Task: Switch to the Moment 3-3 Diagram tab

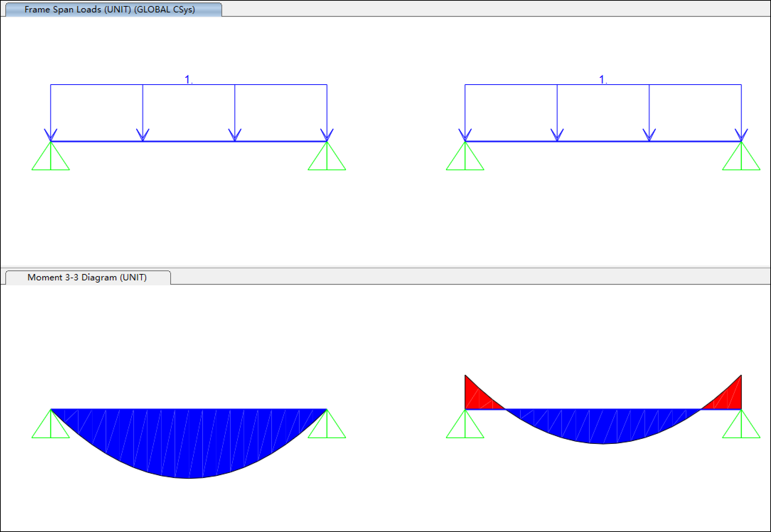Action: [x=87, y=278]
